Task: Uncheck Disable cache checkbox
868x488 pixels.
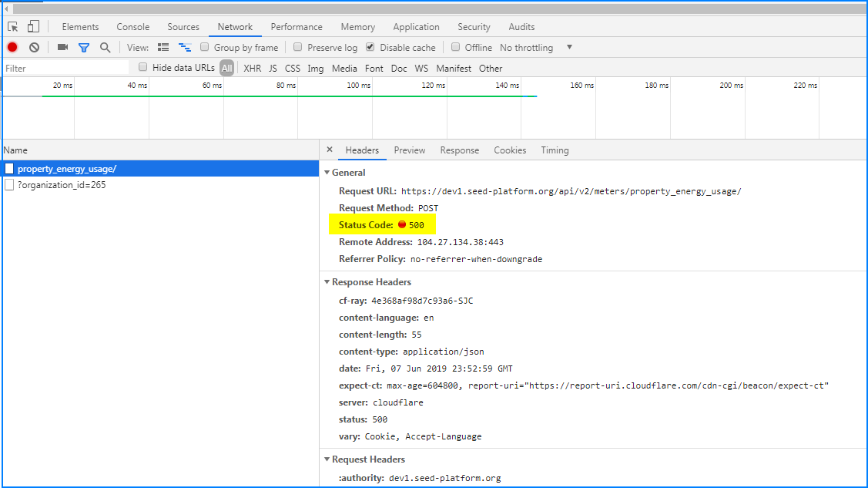Action: (370, 47)
